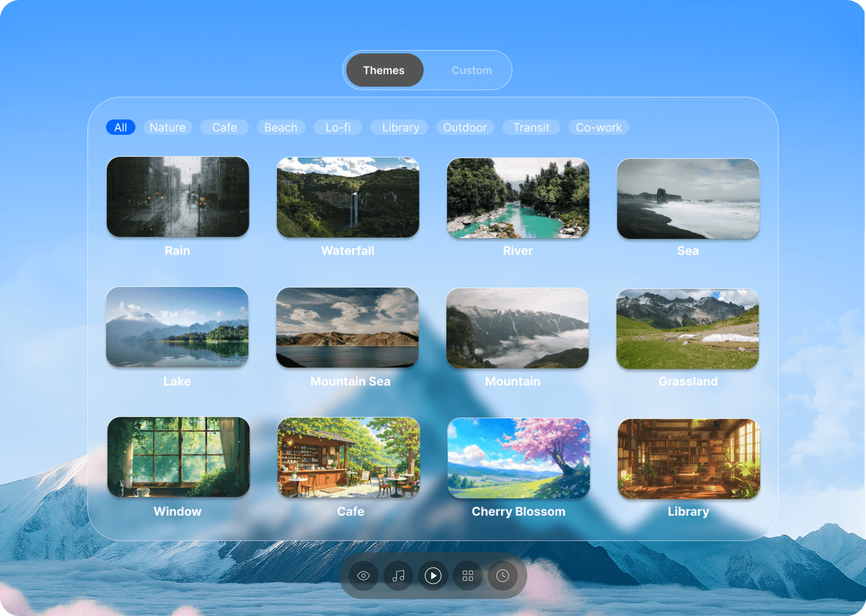Open the Cherry Blossom theme
This screenshot has height=616, width=866.
click(x=518, y=459)
